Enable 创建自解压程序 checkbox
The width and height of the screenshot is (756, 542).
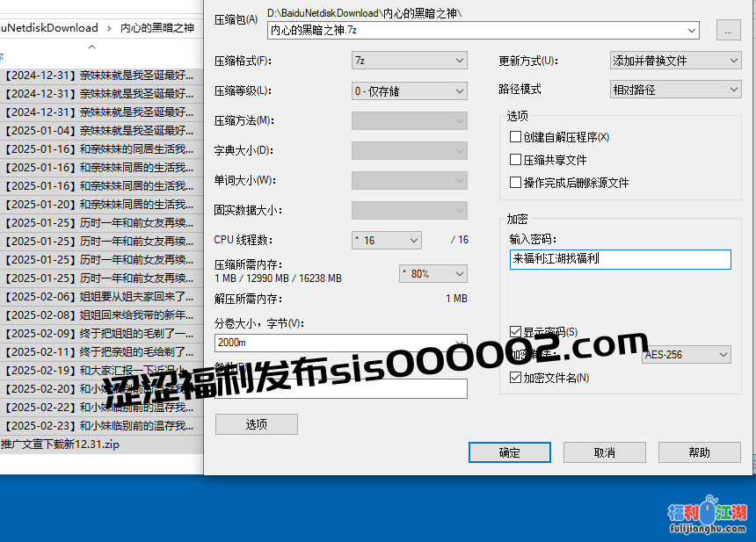pos(516,137)
